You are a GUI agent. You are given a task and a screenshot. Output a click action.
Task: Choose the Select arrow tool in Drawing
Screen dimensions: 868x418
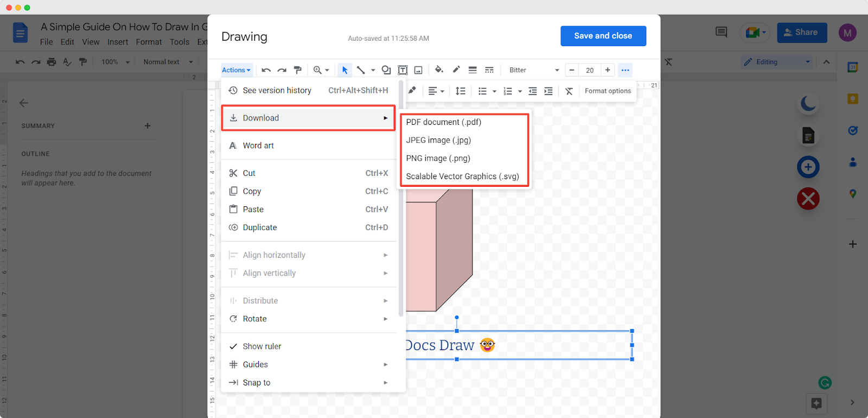click(344, 70)
